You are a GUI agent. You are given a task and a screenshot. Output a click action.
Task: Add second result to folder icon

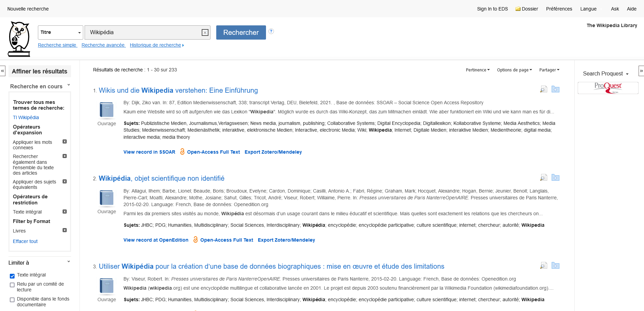555,178
